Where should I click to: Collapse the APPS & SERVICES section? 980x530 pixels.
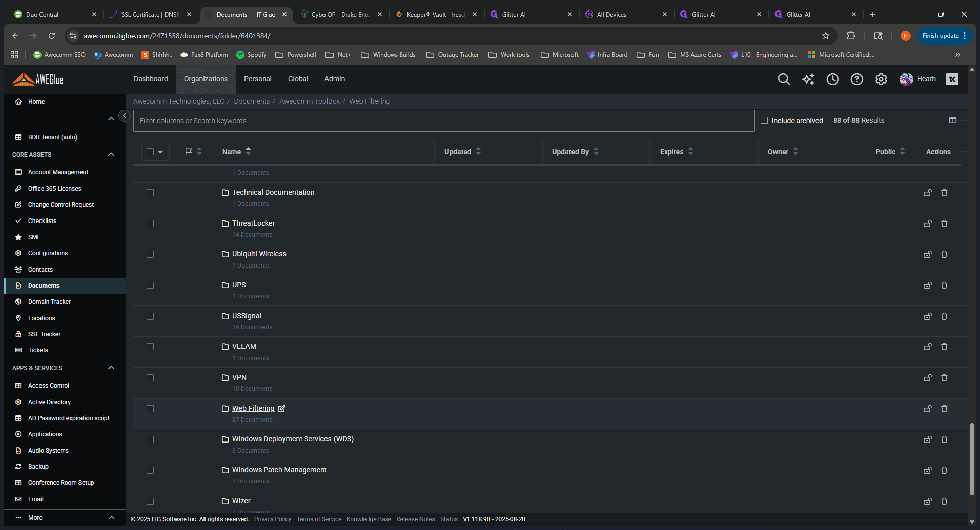111,368
